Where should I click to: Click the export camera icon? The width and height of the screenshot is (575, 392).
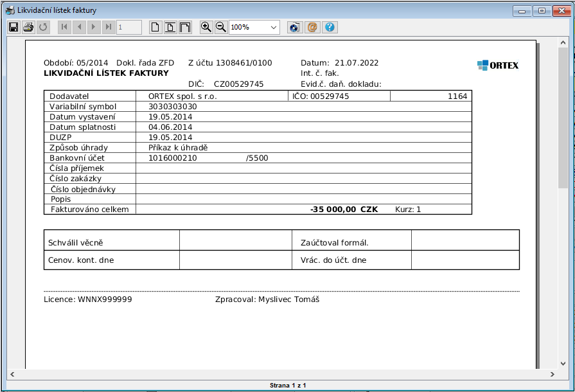(294, 27)
